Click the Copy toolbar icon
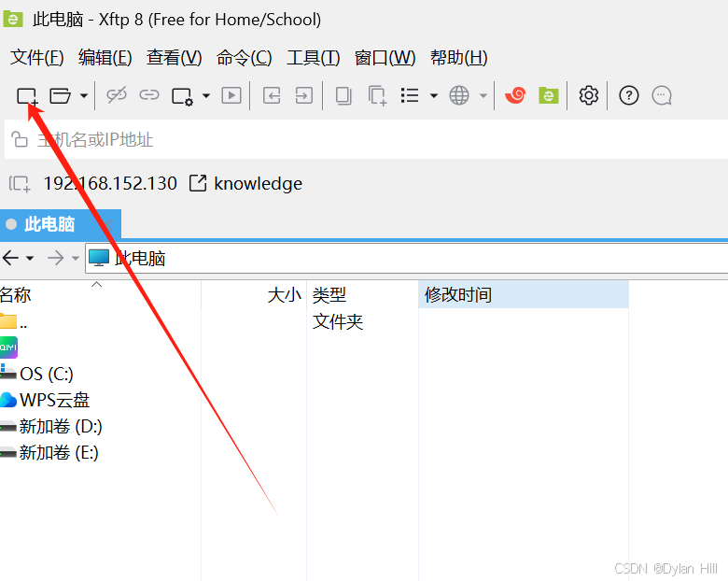The image size is (728, 581). 343,96
